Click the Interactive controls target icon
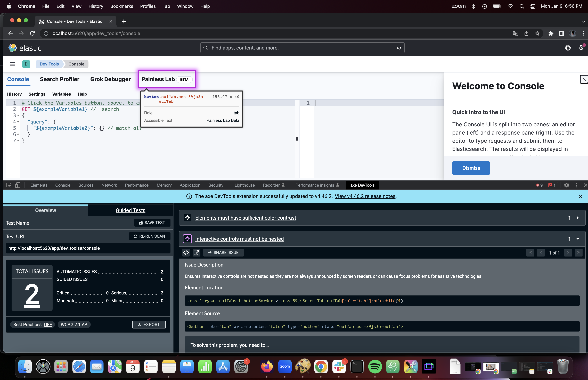The height and width of the screenshot is (380, 588). 187,239
